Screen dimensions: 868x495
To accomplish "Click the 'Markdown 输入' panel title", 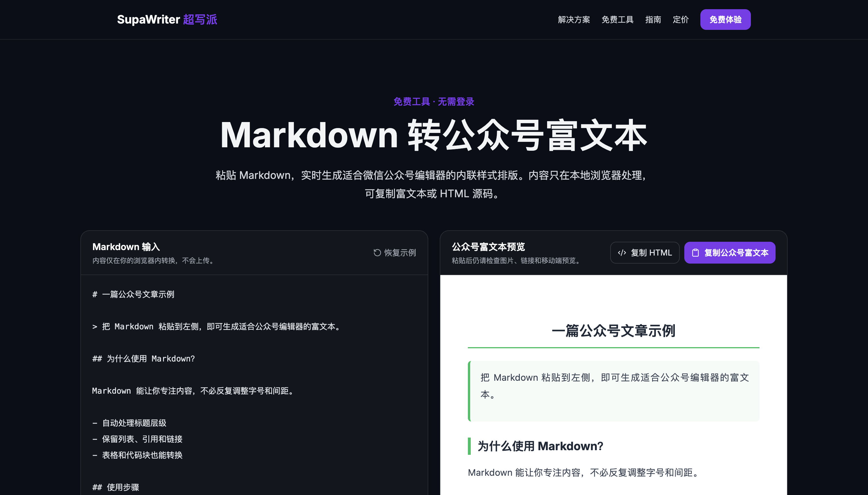I will point(126,246).
